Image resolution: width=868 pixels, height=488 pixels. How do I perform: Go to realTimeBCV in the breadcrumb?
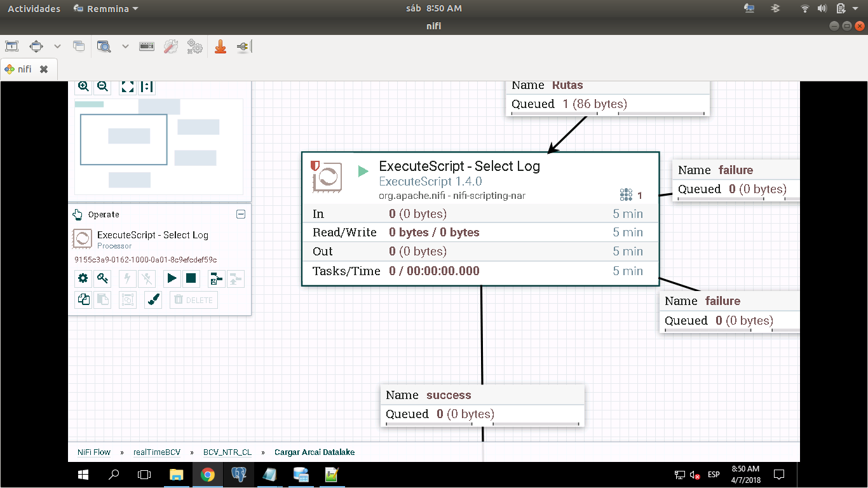tap(157, 452)
